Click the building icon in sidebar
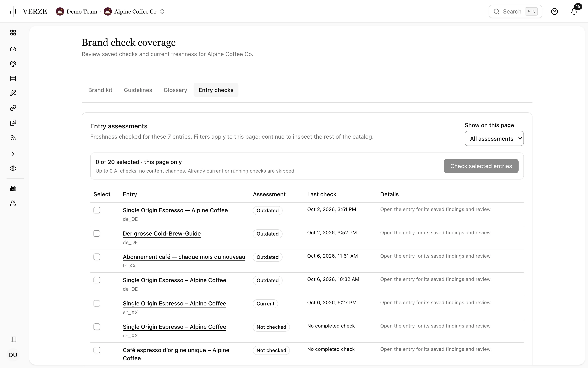Image resolution: width=588 pixels, height=368 pixels. (13, 189)
